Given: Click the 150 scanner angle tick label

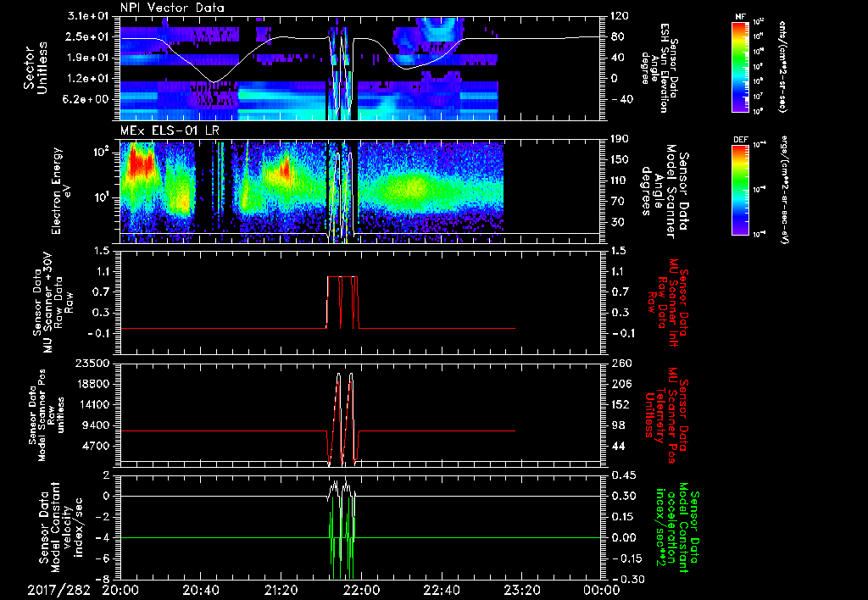Looking at the screenshot, I should click(x=620, y=160).
